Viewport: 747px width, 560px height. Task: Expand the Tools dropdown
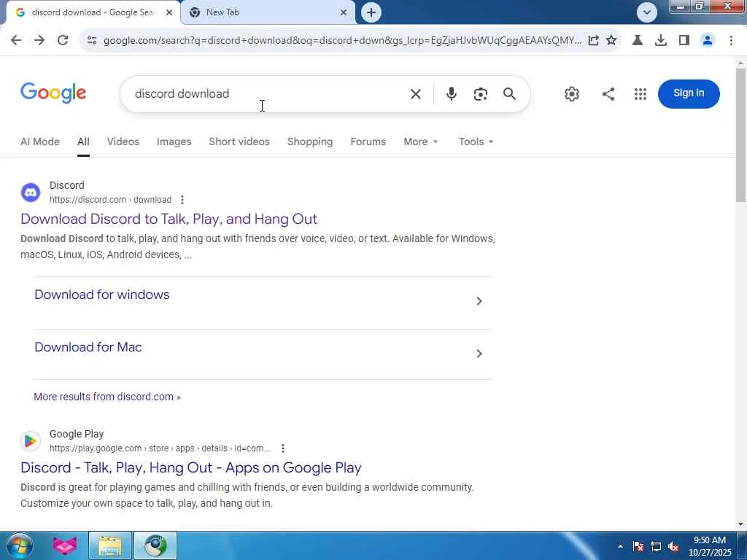476,142
